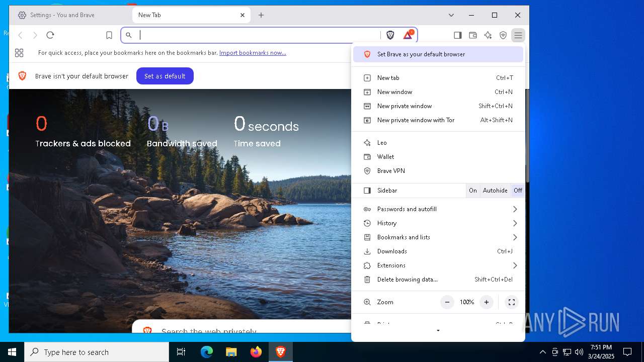Open Task View in taskbar
Viewport: 644px width, 362px height.
click(181, 352)
